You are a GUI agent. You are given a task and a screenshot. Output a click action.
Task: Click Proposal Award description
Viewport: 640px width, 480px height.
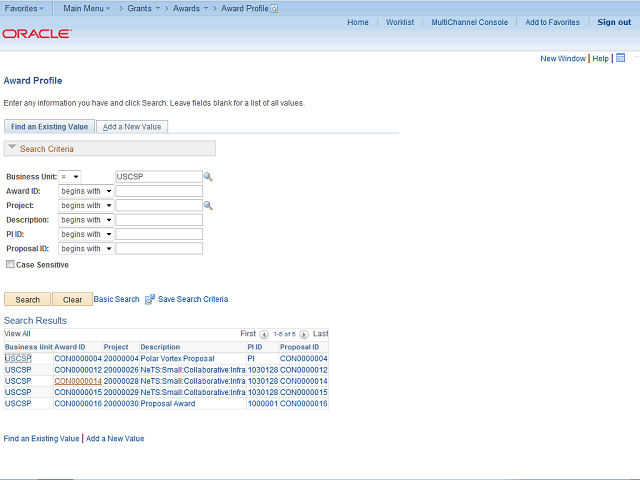pyautogui.click(x=168, y=403)
